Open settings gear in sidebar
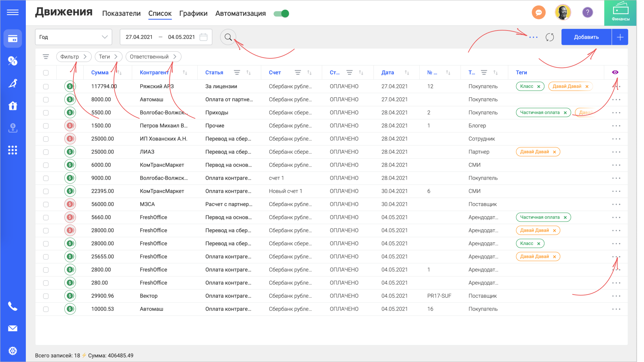644x362 pixels. [x=13, y=351]
